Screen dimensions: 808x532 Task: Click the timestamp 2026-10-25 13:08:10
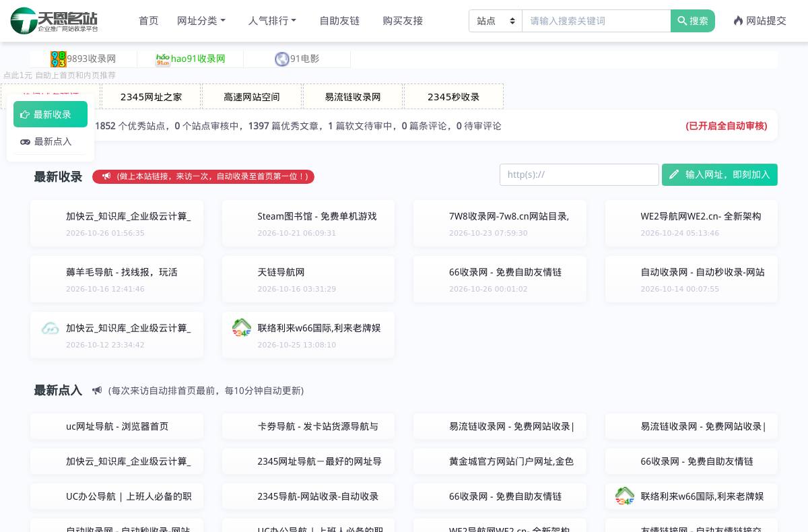297,345
